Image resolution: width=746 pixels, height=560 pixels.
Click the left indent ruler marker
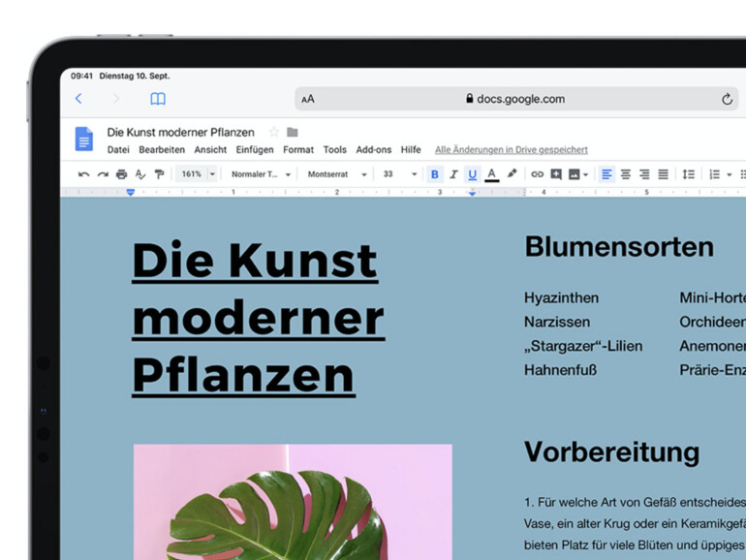131,192
